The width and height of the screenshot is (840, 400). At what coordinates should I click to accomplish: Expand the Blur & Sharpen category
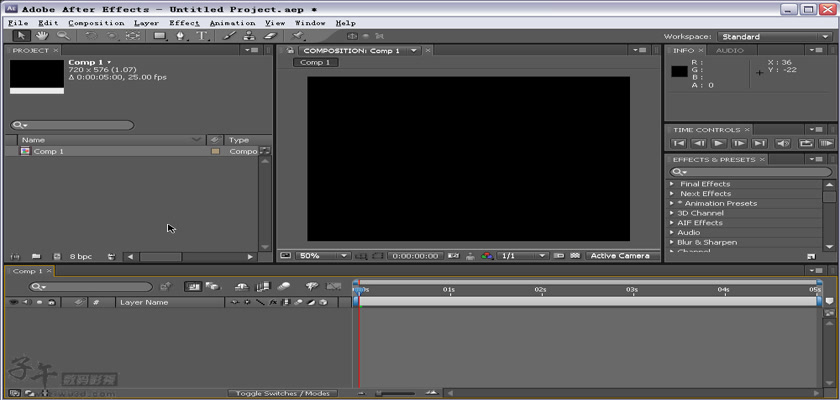[x=672, y=242]
